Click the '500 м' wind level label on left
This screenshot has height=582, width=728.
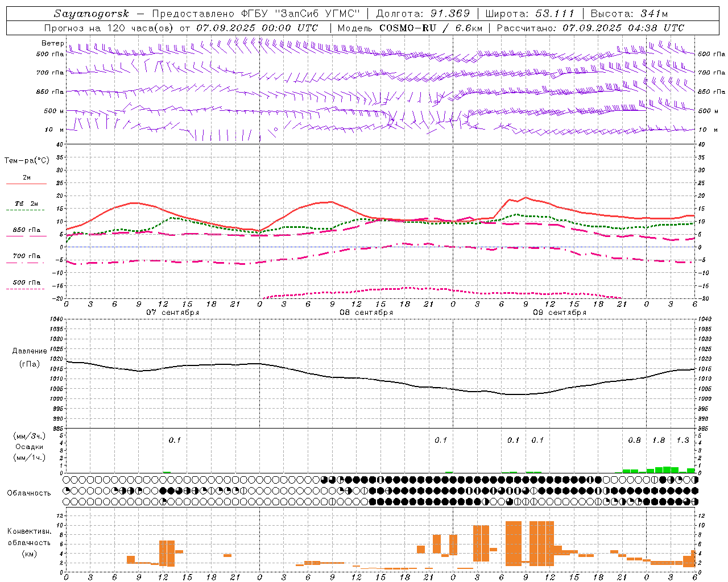pos(55,111)
